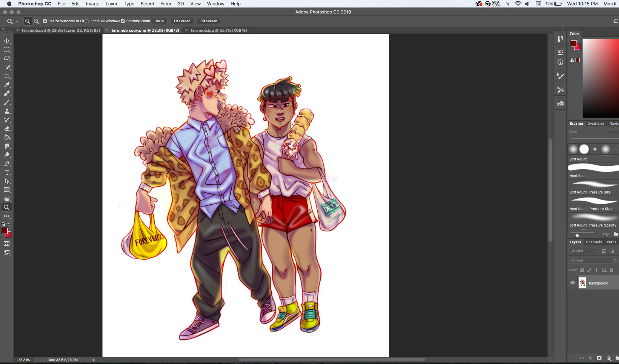Select the Brush tool
619x364 pixels.
click(7, 102)
